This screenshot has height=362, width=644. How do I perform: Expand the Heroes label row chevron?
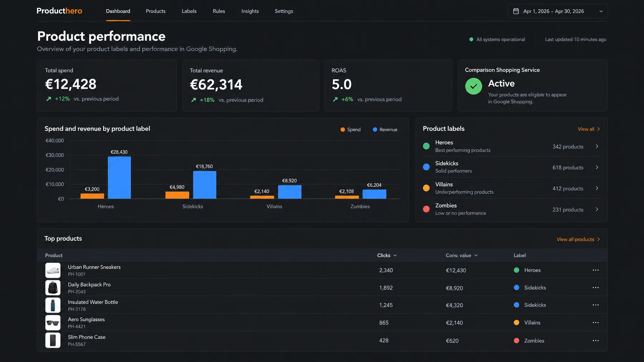597,146
